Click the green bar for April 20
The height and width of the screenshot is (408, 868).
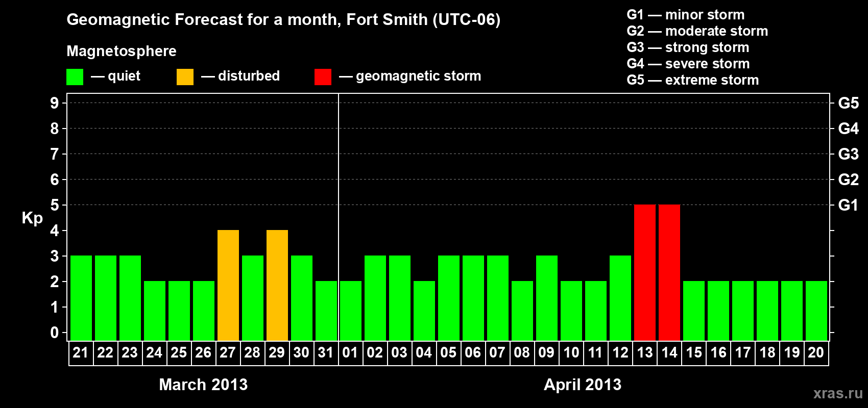(x=816, y=311)
